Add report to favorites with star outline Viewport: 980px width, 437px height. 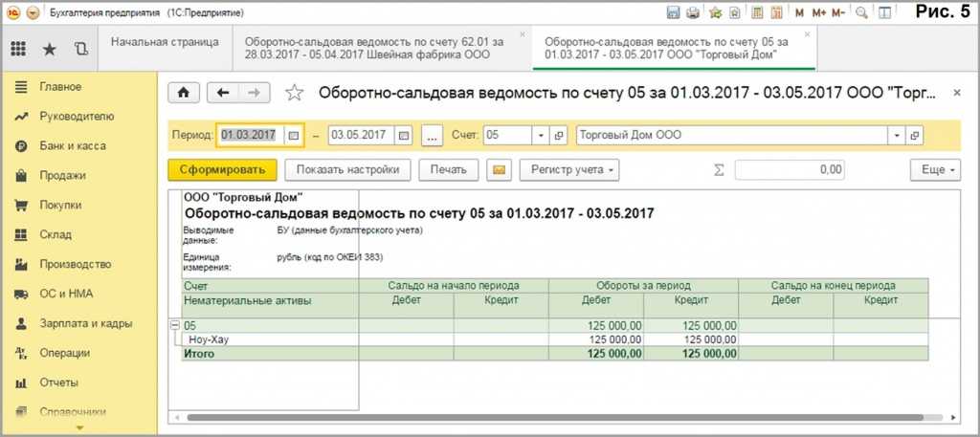click(294, 93)
